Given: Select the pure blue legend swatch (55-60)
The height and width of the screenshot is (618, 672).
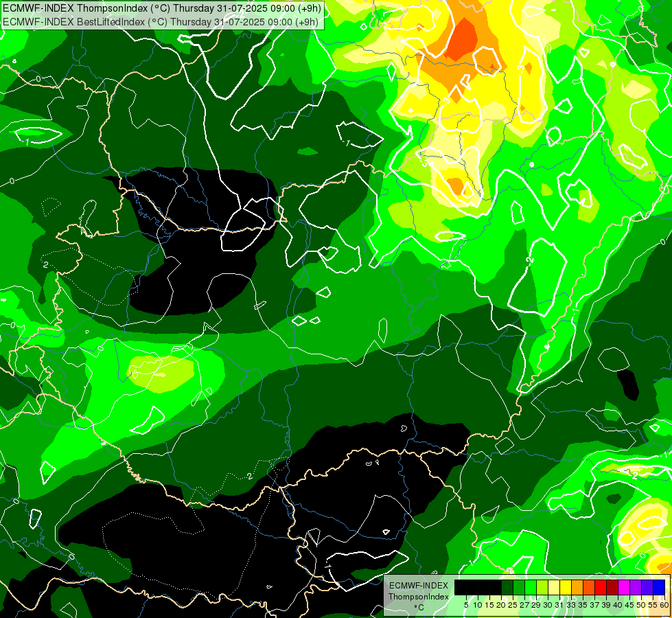Looking at the screenshot, I should (x=659, y=588).
